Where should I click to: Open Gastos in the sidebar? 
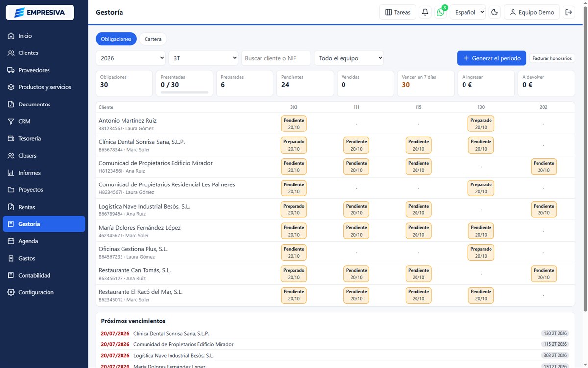coord(44,258)
